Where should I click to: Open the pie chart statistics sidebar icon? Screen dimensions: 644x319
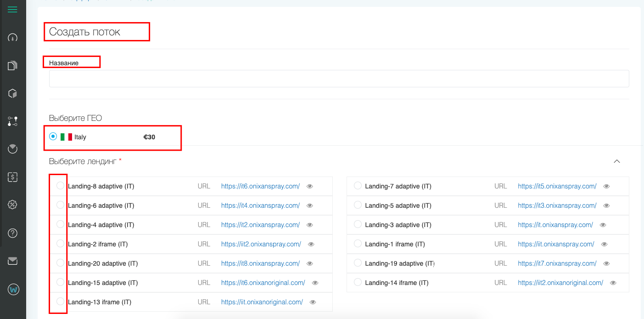[13, 149]
